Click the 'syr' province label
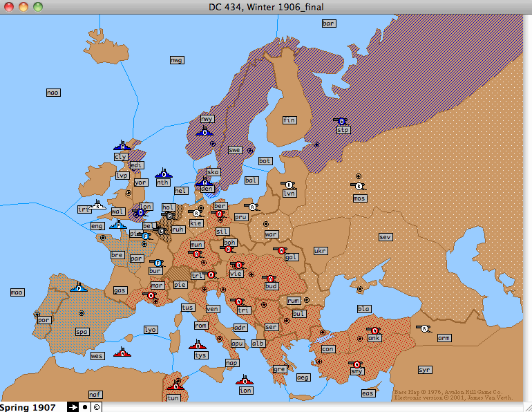The image size is (532, 412). coord(425,370)
